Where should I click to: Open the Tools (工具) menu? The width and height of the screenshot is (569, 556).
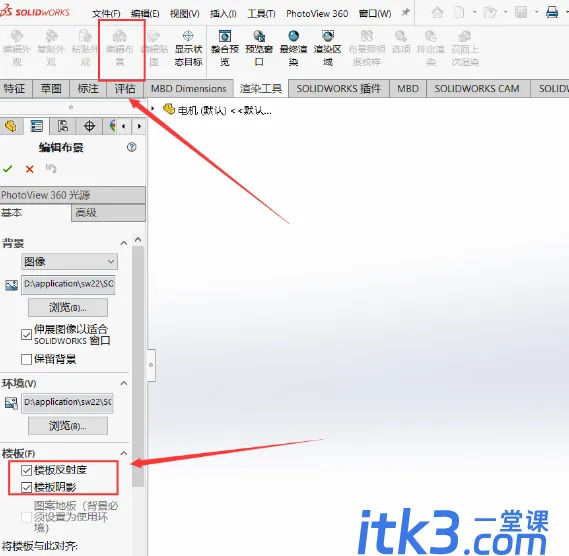[261, 14]
